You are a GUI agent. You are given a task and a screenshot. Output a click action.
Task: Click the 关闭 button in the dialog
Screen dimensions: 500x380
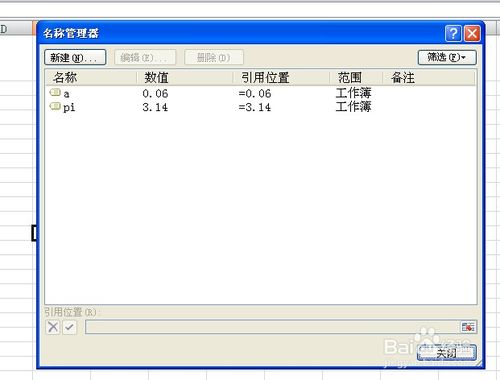(447, 353)
